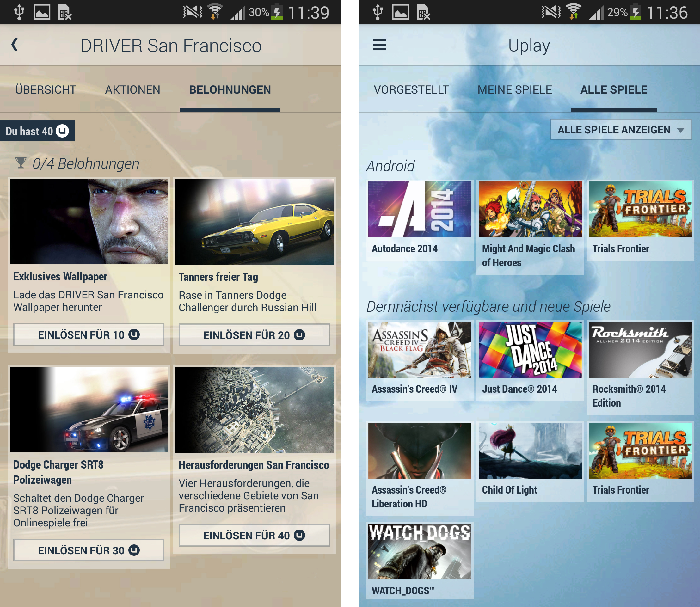Tap the Uplay units balance badge
The width and height of the screenshot is (700, 607).
[x=37, y=131]
